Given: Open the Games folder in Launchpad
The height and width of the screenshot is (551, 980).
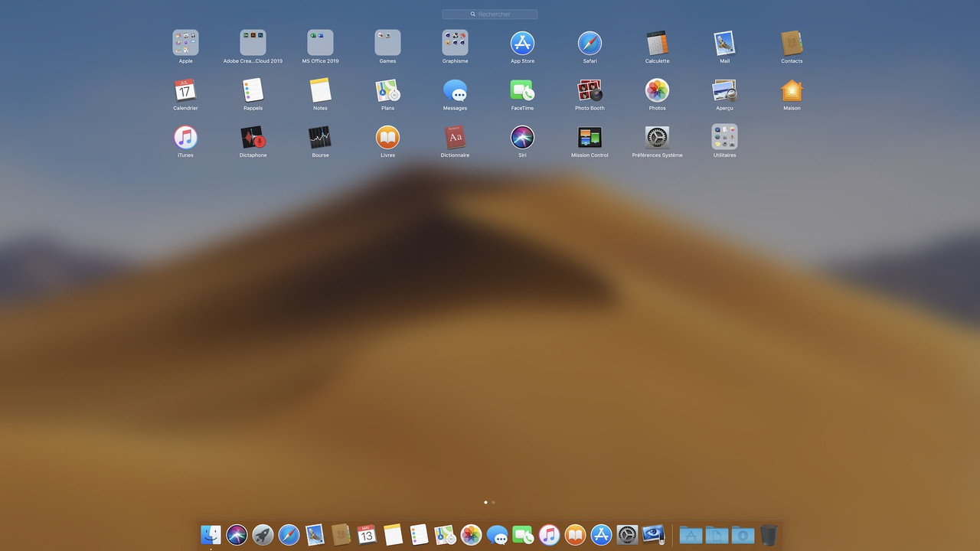Looking at the screenshot, I should [x=387, y=43].
